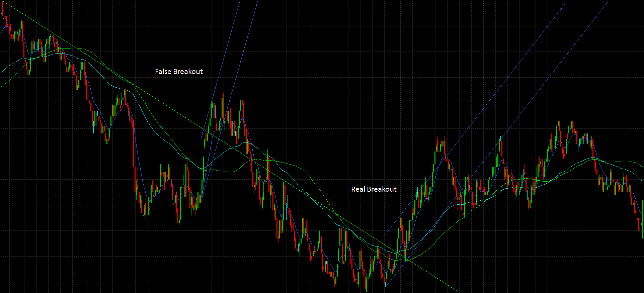
Task: Click bottom anchor of lower blue channel line
Action: click(x=386, y=287)
